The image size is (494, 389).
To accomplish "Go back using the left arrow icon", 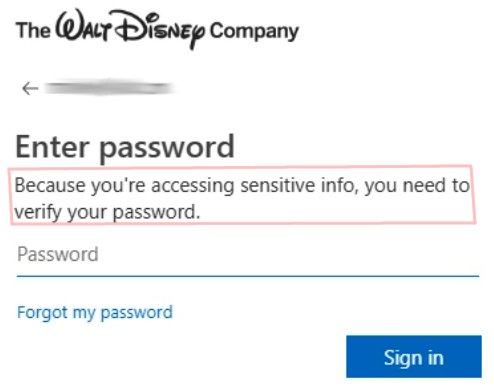I will (x=30, y=89).
